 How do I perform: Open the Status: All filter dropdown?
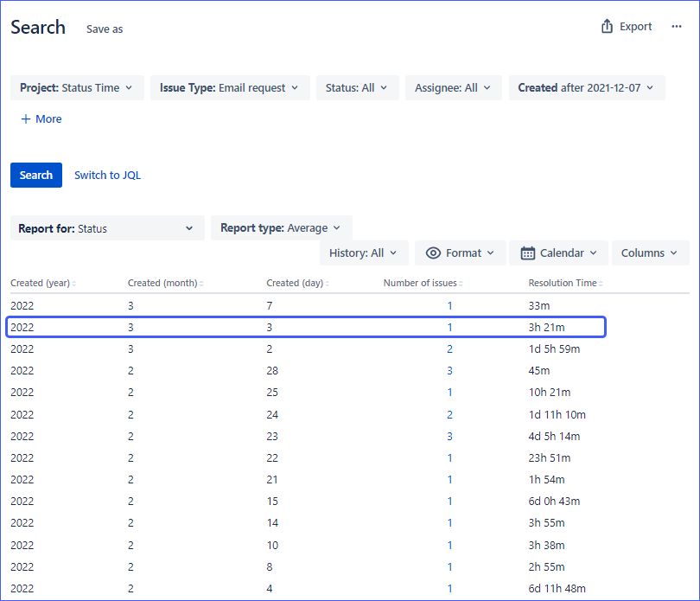357,87
